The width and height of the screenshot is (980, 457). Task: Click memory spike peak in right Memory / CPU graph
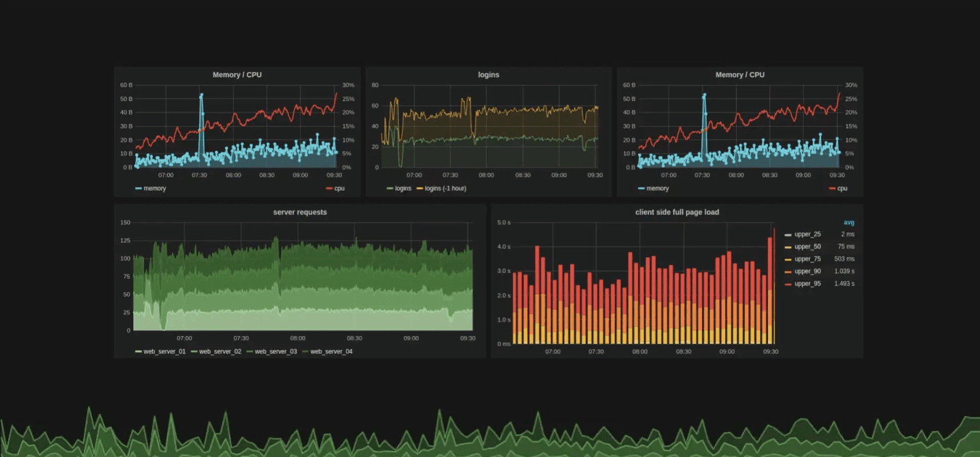[x=704, y=95]
